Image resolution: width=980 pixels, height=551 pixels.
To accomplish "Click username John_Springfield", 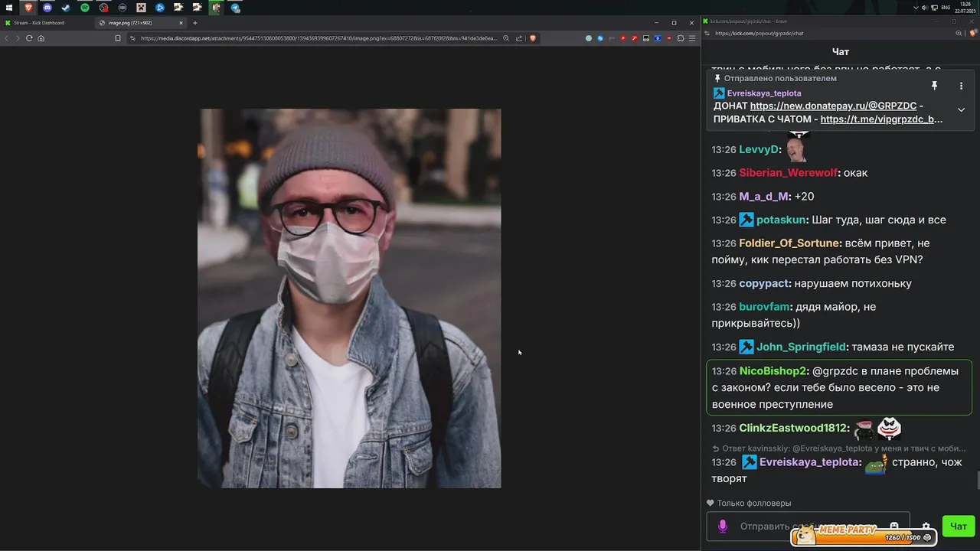I will 801,347.
